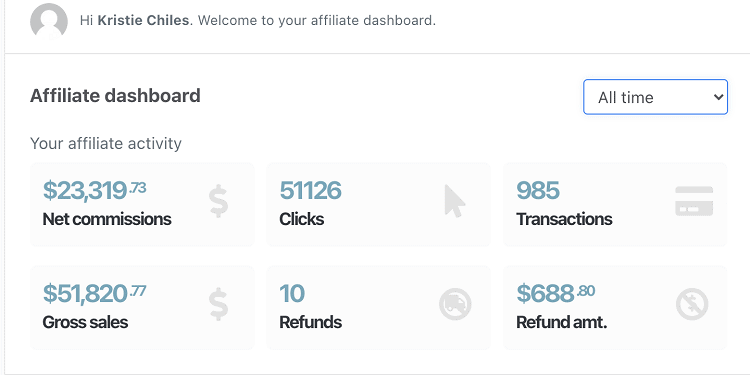Select the Refund amt. stat card
This screenshot has height=375, width=750.
[x=615, y=308]
